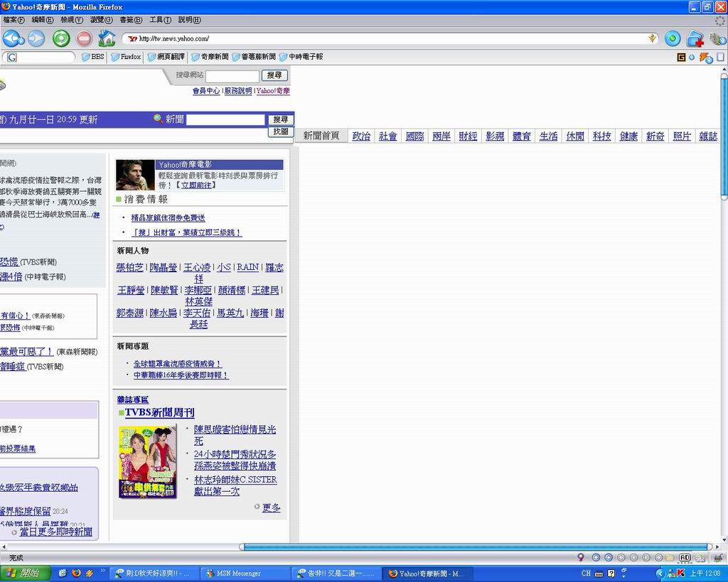
Task: Open the 說明 menu
Action: [189, 20]
